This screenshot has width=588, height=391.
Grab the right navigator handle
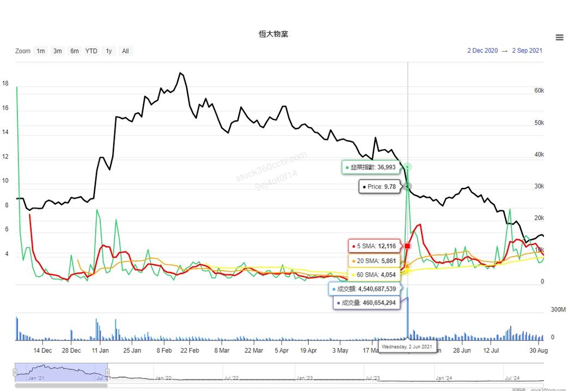pos(108,372)
